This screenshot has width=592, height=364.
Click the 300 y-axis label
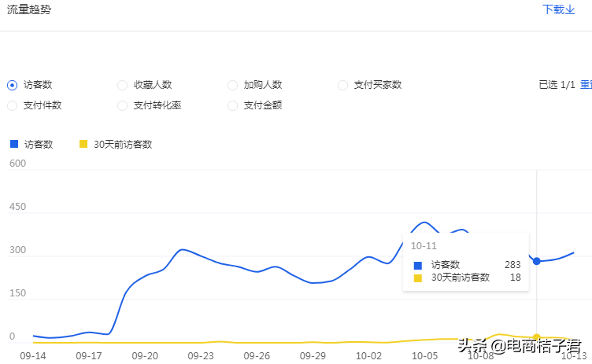coord(17,250)
